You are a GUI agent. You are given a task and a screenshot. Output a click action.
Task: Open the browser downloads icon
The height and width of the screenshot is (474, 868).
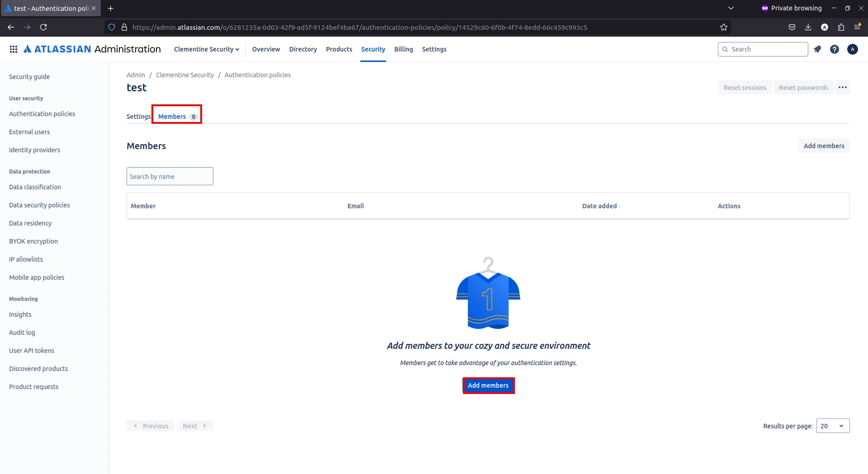coord(808,27)
